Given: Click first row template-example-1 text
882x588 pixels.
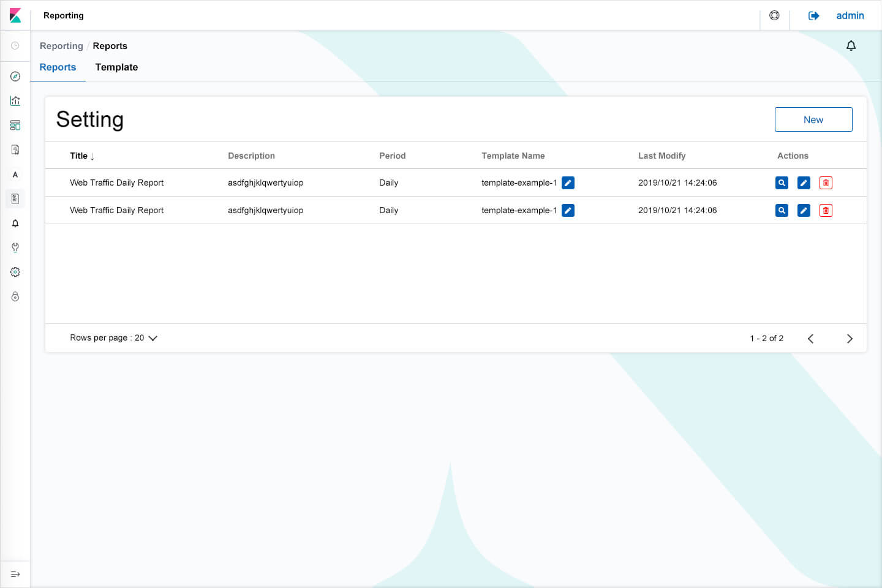Looking at the screenshot, I should pyautogui.click(x=519, y=183).
